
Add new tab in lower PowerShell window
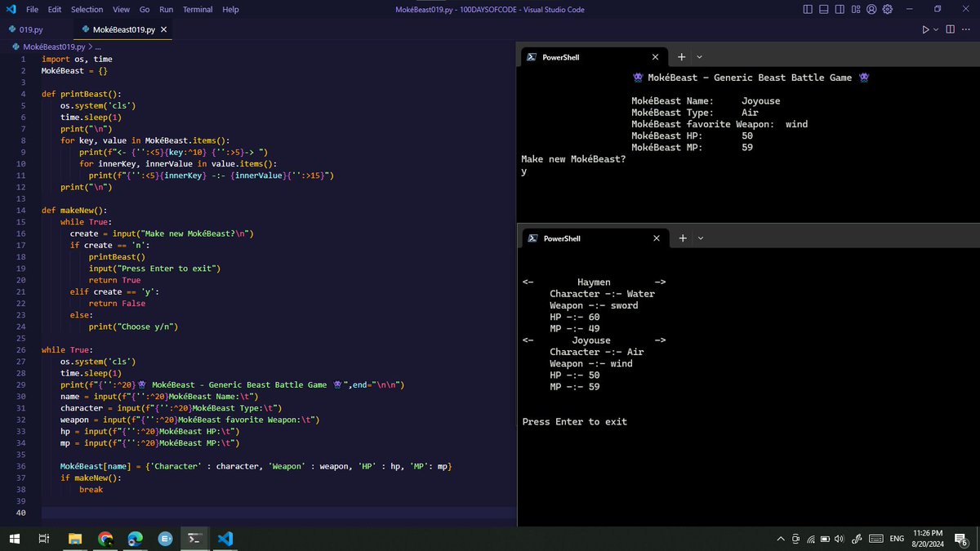(681, 238)
